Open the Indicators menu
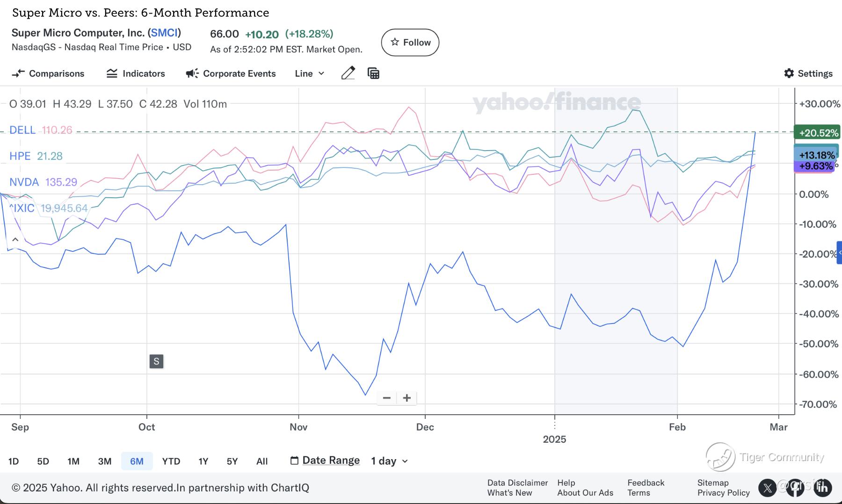 [x=136, y=73]
